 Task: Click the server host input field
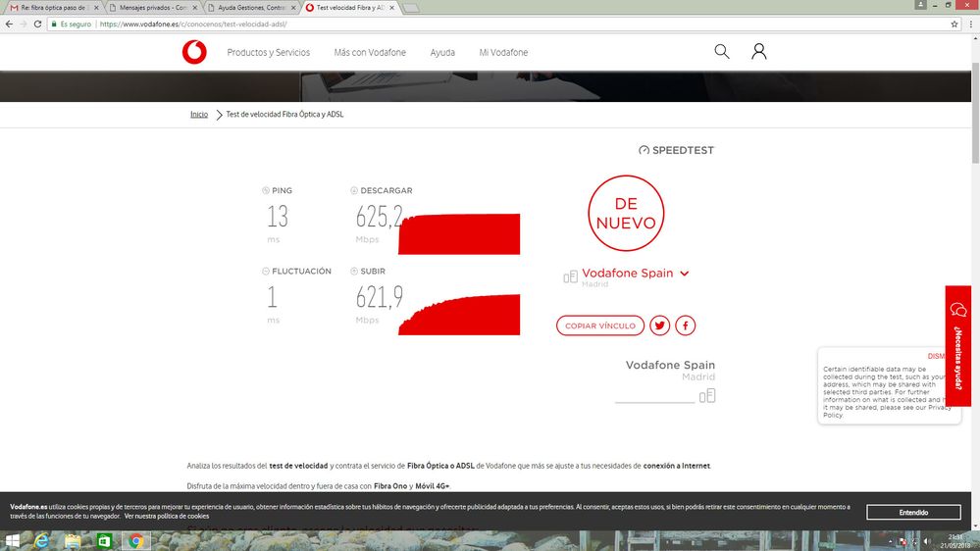point(655,396)
